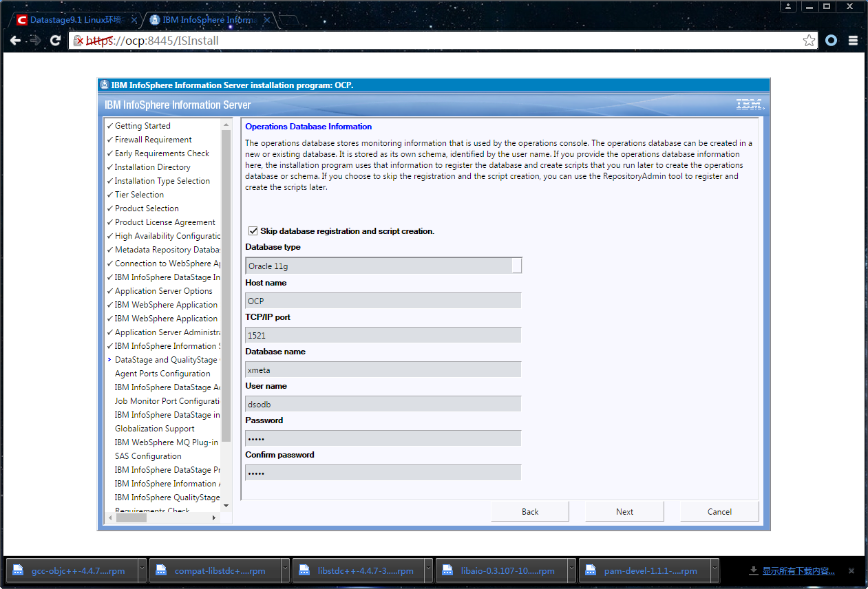Click the download arrow icon beside show all
The height and width of the screenshot is (589, 868).
click(x=754, y=570)
